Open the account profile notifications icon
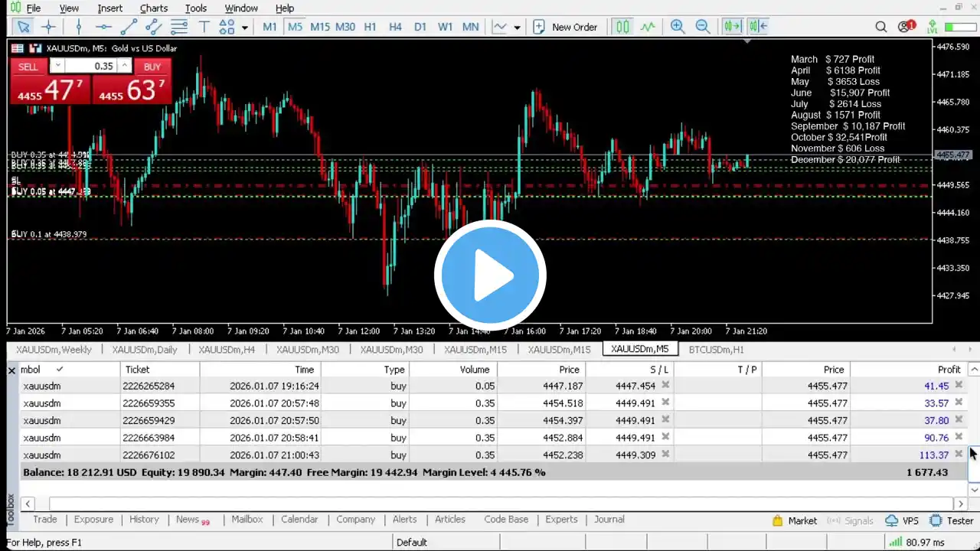The width and height of the screenshot is (980, 551). [906, 27]
